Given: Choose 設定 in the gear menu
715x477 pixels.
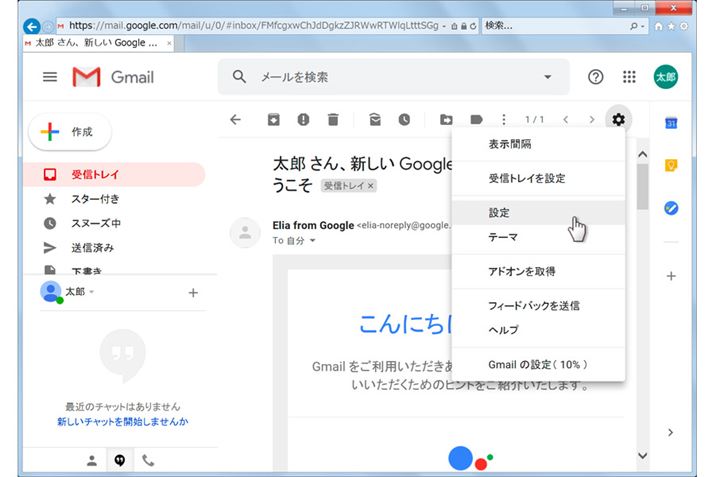Looking at the screenshot, I should (539, 213).
